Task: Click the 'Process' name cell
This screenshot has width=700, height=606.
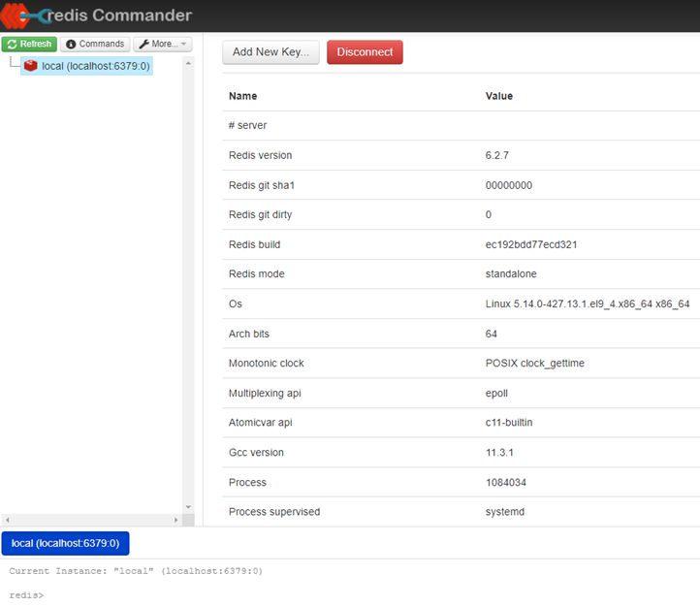Action: click(247, 482)
